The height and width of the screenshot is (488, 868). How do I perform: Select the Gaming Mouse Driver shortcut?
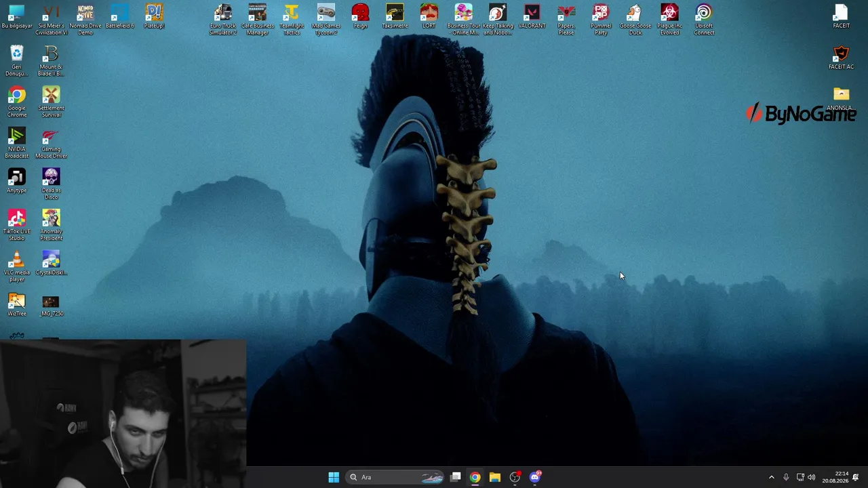pos(51,143)
